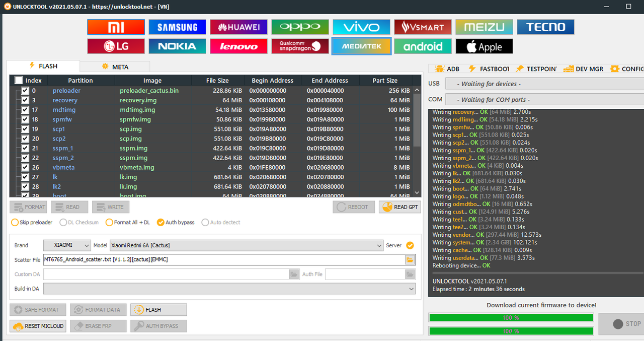
Task: Expand the Built-in DA dropdown
Action: pyautogui.click(x=229, y=289)
